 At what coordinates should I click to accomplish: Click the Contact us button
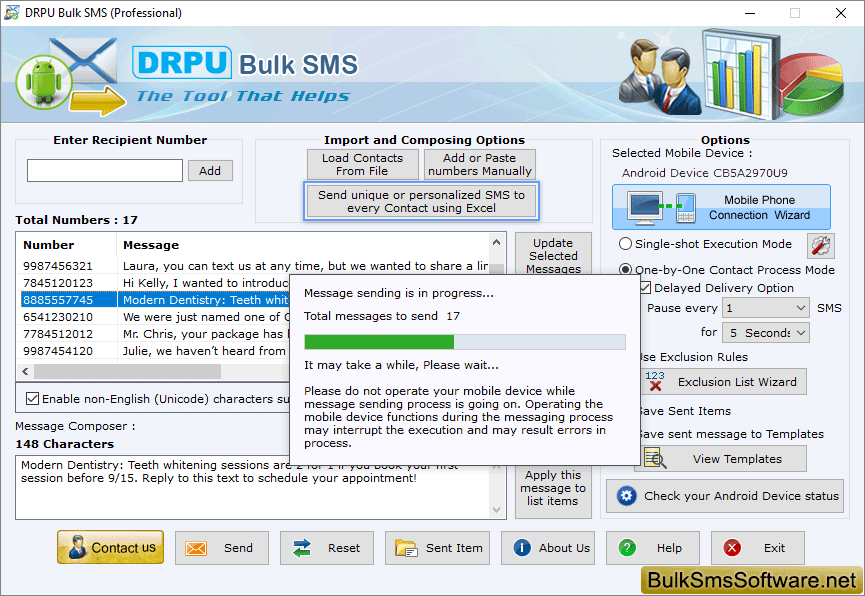(x=110, y=547)
